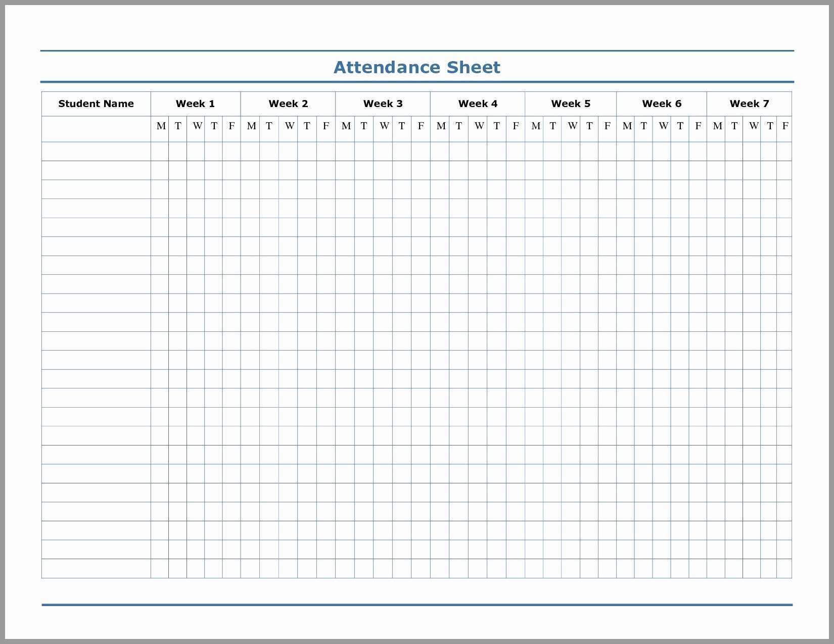This screenshot has width=834, height=644.
Task: Select the Week 2 column heading
Action: (288, 104)
